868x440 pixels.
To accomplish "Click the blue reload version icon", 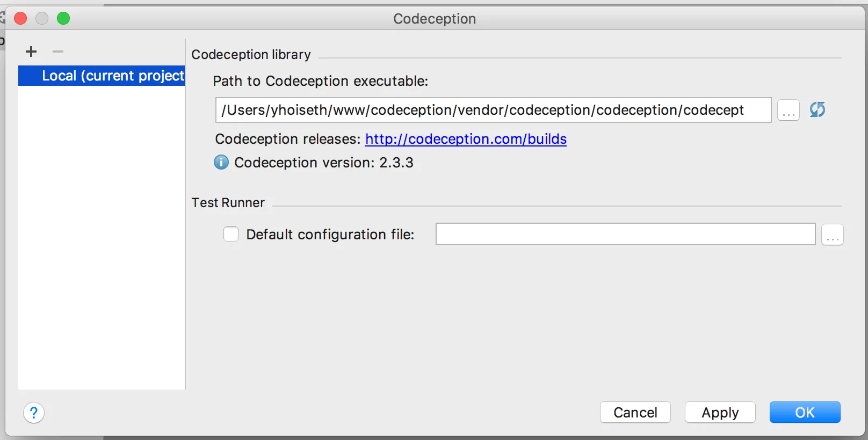I will tap(817, 110).
